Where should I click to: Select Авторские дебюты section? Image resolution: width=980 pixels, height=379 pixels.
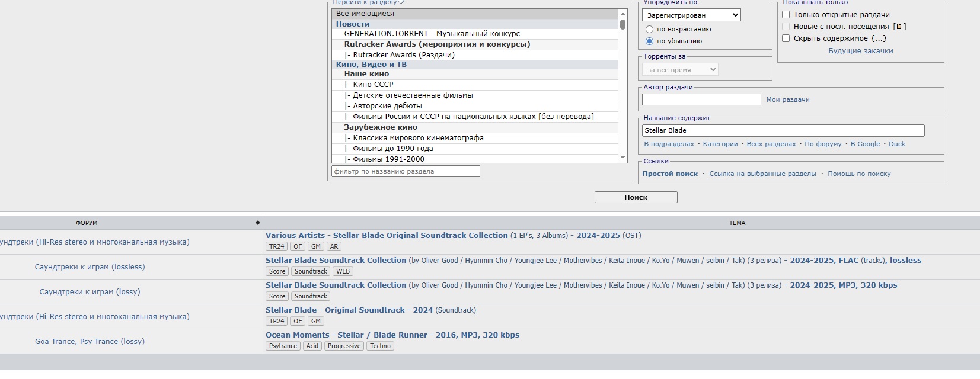pos(475,106)
